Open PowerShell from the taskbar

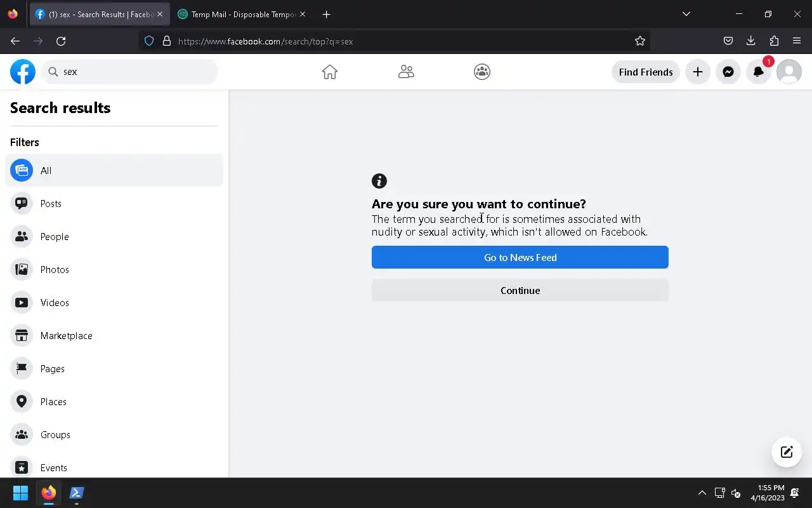coord(77,493)
